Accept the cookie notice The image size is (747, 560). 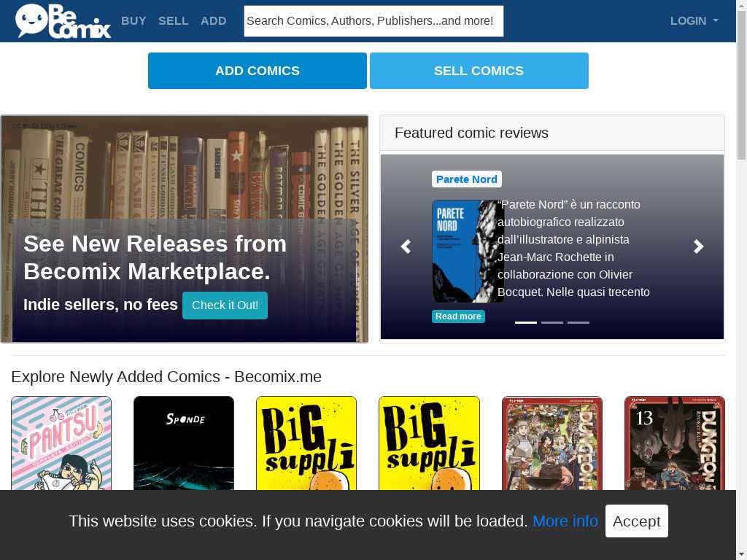pyautogui.click(x=636, y=521)
